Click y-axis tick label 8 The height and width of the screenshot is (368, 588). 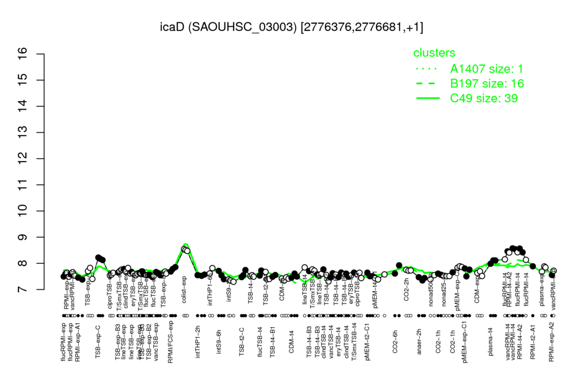pos(22,263)
